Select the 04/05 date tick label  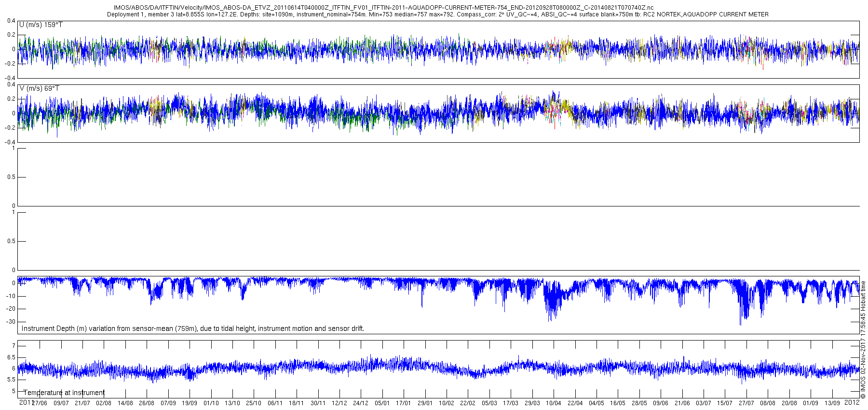[x=597, y=403]
